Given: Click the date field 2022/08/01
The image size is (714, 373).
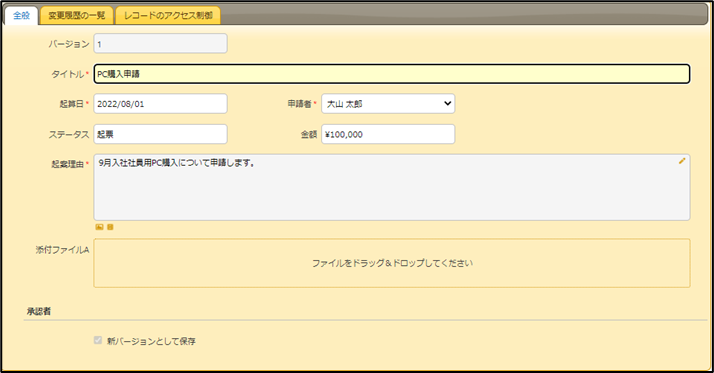Looking at the screenshot, I should 160,104.
